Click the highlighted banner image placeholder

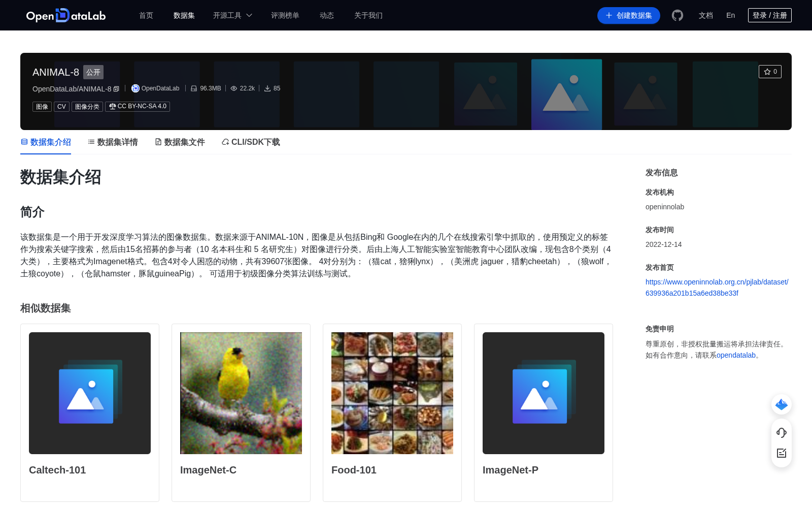566,94
